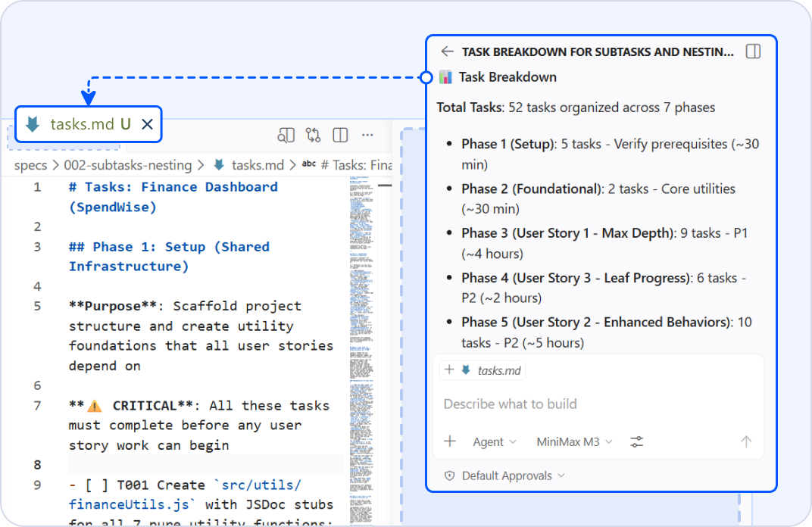This screenshot has width=812, height=527.
Task: Click the abc symbol icon in breadcrumbs
Action: [x=308, y=164]
